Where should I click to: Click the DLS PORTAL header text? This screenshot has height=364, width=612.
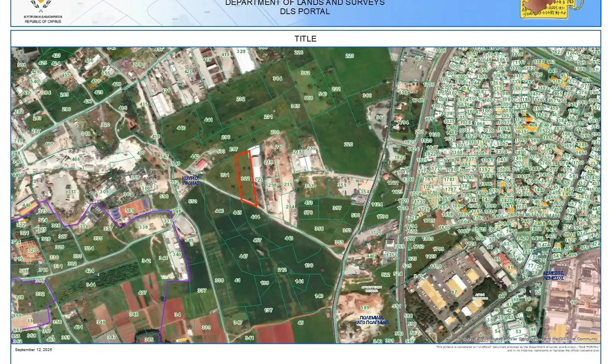click(305, 11)
